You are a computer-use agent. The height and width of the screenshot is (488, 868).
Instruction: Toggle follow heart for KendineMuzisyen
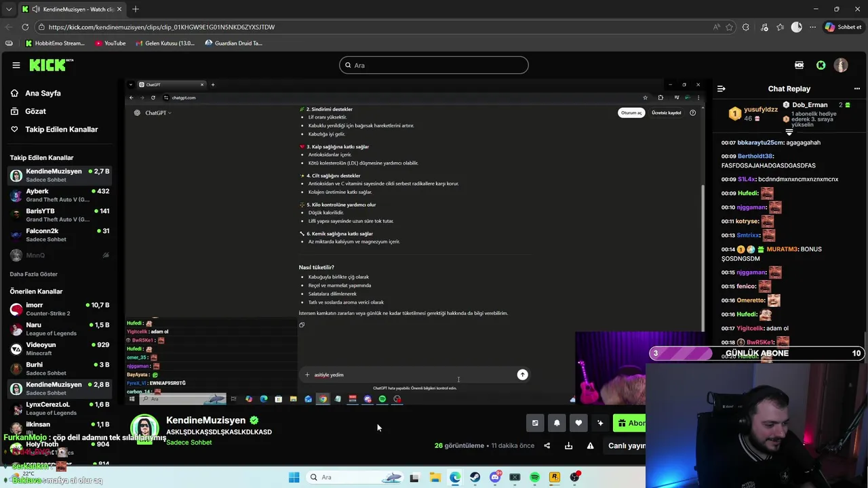pyautogui.click(x=578, y=423)
